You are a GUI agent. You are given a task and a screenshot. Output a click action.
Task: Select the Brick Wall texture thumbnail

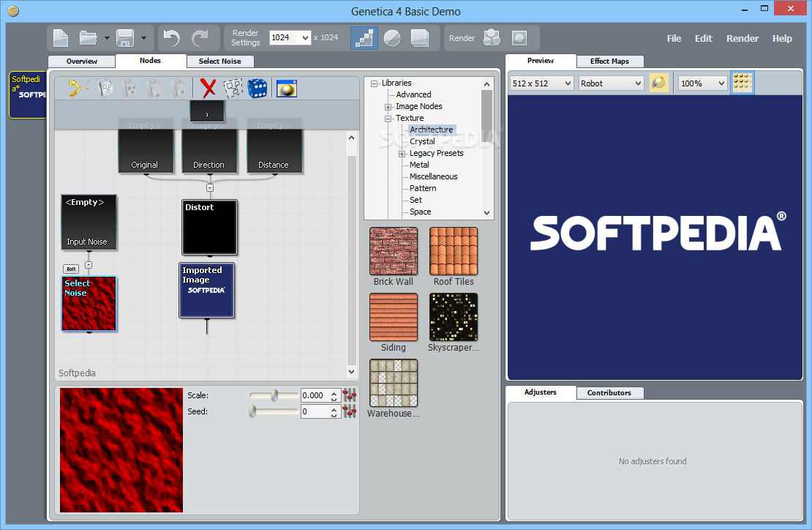394,251
